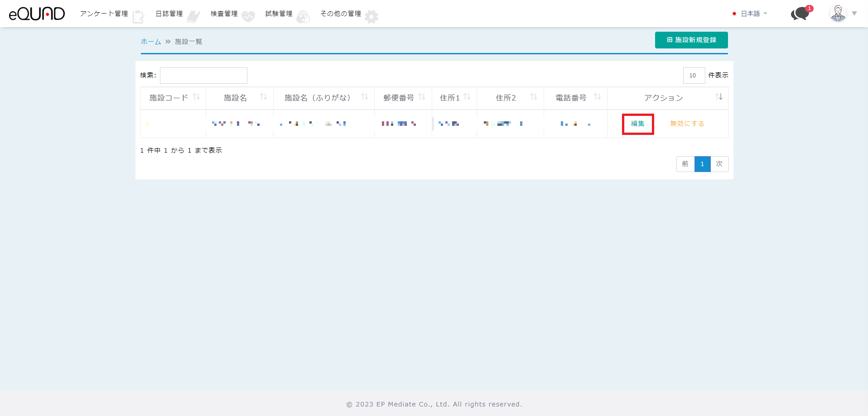This screenshot has width=868, height=416.
Task: Click 無効にする to disable the facility
Action: [687, 124]
